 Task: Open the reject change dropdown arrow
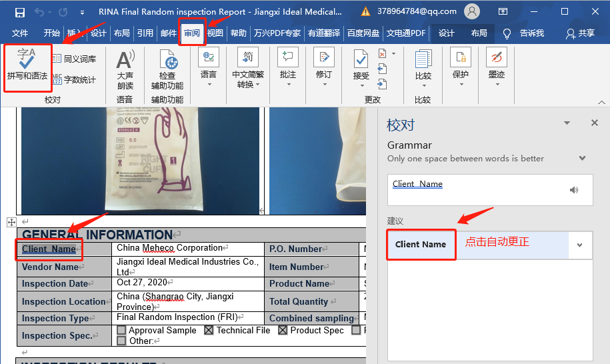(394, 53)
